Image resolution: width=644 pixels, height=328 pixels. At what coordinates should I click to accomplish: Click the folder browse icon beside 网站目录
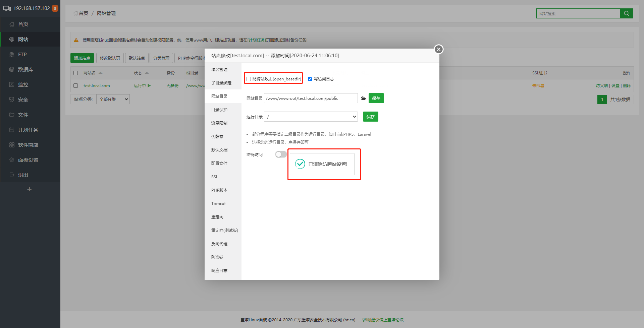[x=363, y=98]
